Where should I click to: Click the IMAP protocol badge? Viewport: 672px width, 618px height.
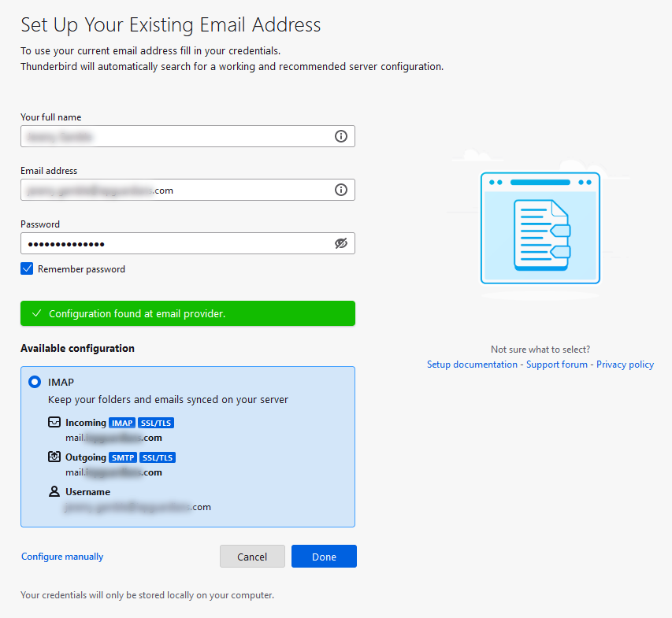(122, 422)
